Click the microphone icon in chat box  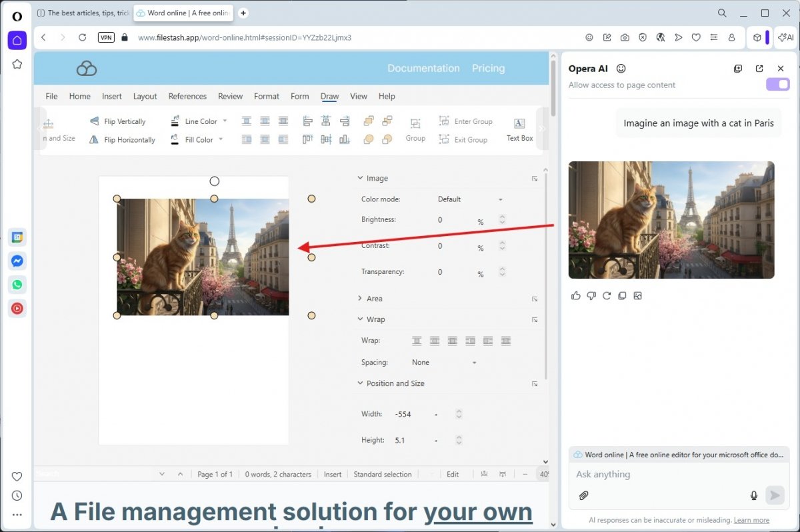point(754,495)
